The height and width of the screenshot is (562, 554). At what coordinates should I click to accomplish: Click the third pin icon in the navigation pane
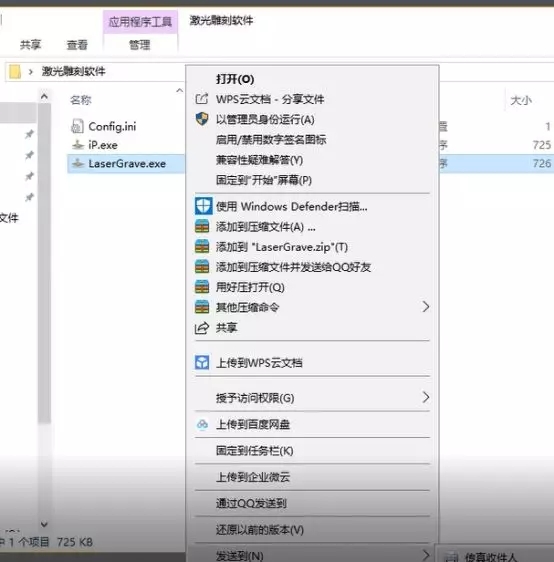[29, 176]
